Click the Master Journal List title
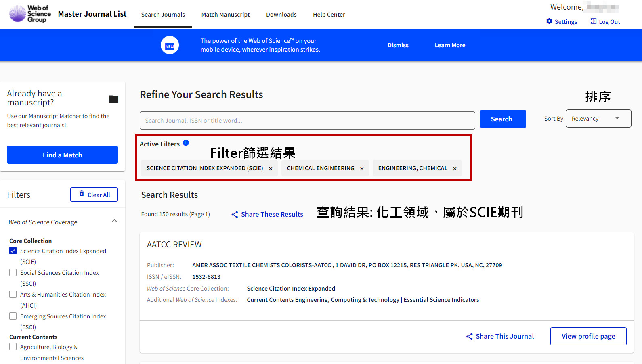The image size is (642, 364). pos(92,14)
